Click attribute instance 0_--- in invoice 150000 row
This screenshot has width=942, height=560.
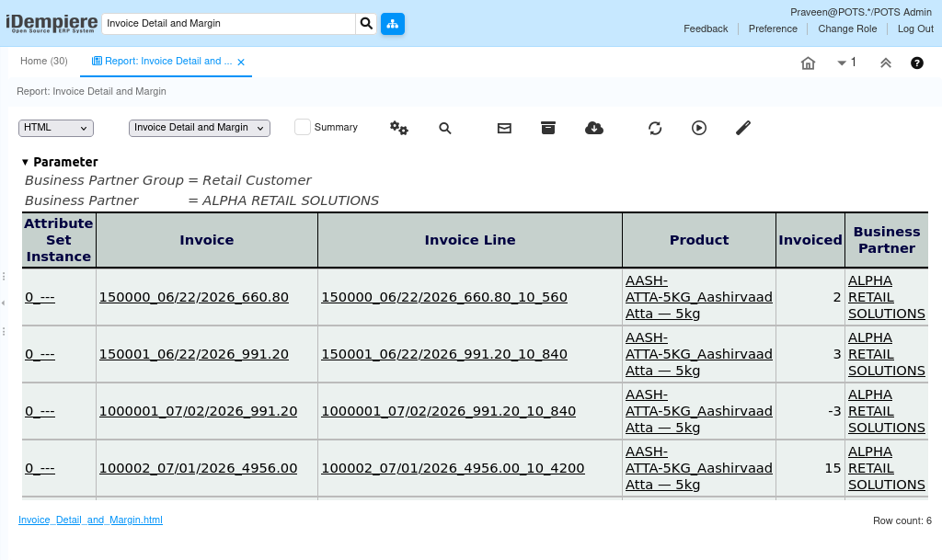pyautogui.click(x=40, y=297)
